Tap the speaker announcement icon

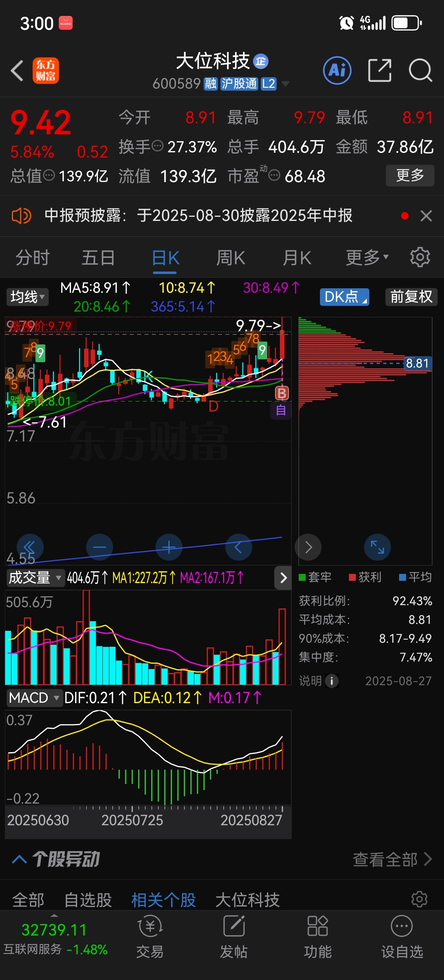21,216
